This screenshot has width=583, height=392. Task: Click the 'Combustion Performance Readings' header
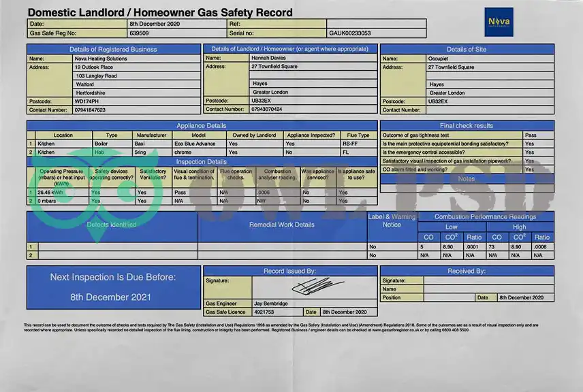[485, 216]
